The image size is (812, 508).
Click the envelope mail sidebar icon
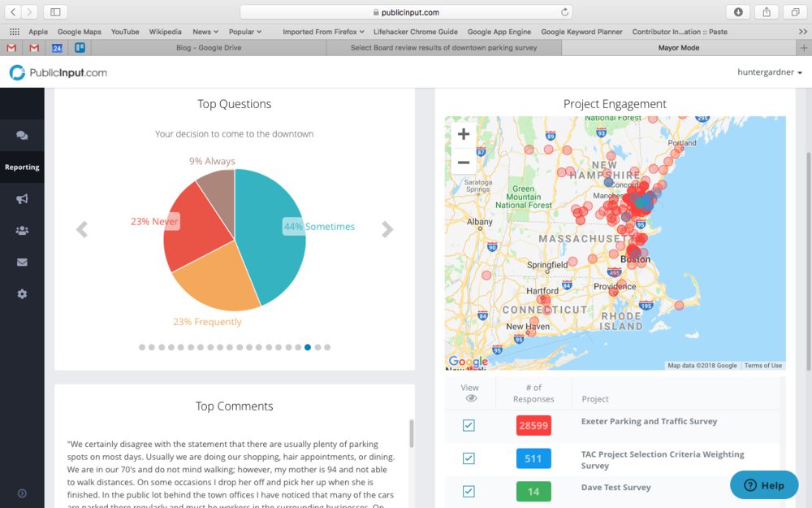(22, 263)
